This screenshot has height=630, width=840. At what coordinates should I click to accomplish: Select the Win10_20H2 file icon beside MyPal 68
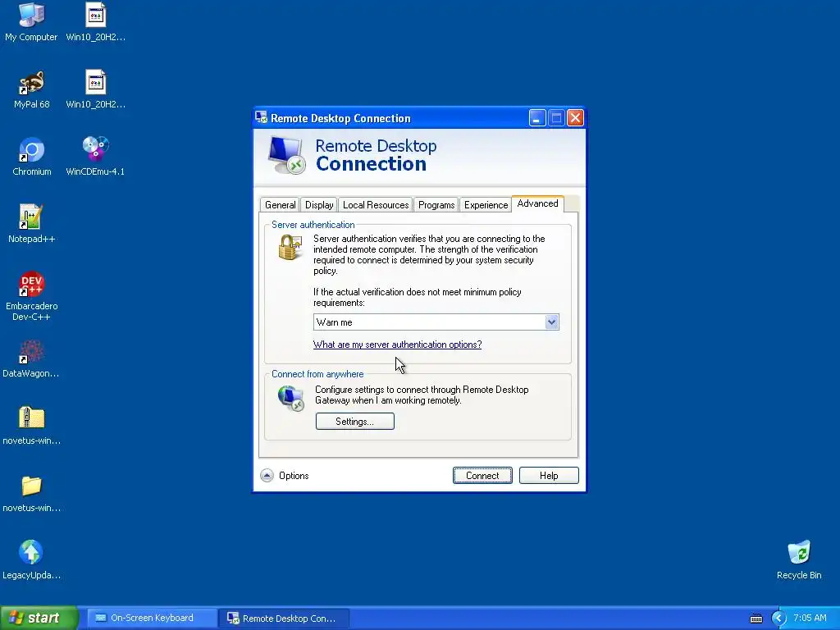tap(96, 83)
